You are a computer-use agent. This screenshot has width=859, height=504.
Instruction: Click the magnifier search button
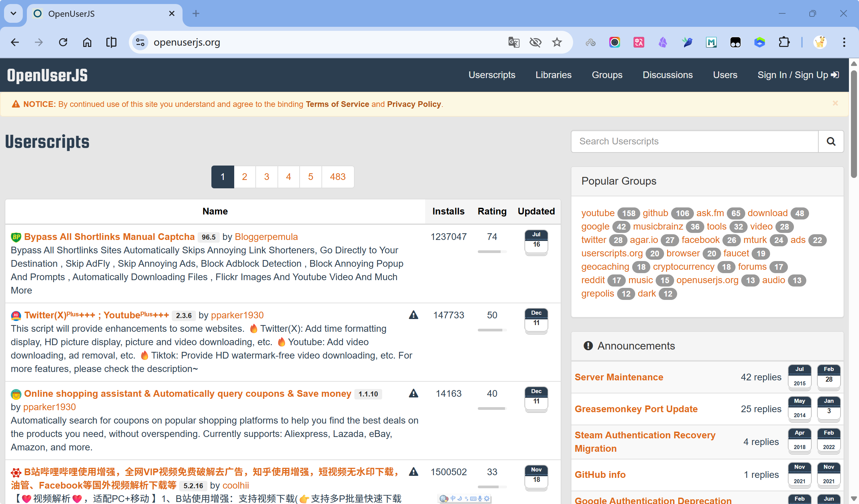coord(831,141)
